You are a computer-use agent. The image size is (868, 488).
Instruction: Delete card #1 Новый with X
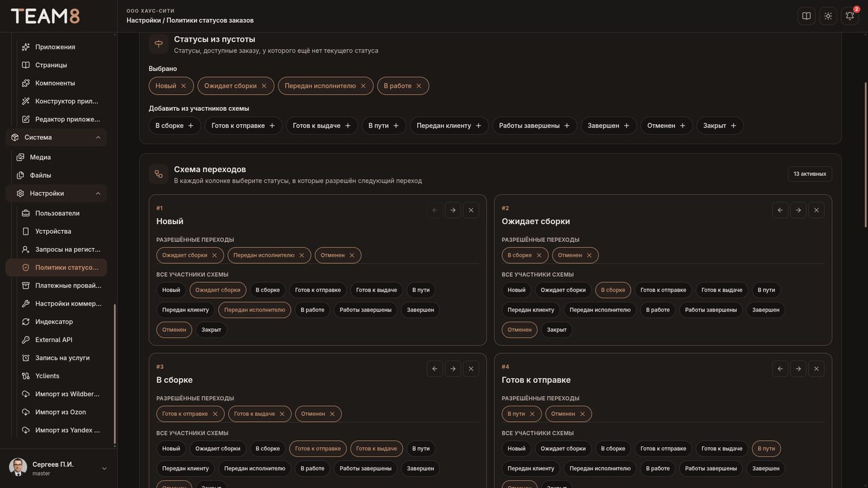(471, 210)
